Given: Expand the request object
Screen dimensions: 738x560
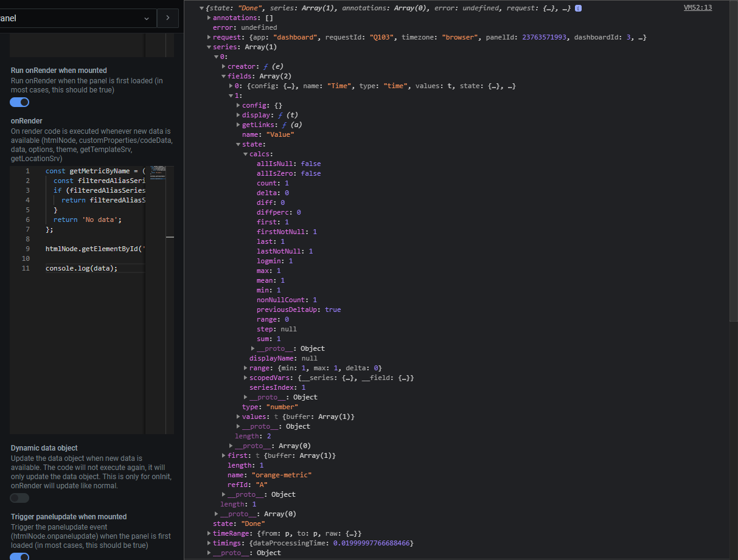Looking at the screenshot, I should coord(209,37).
